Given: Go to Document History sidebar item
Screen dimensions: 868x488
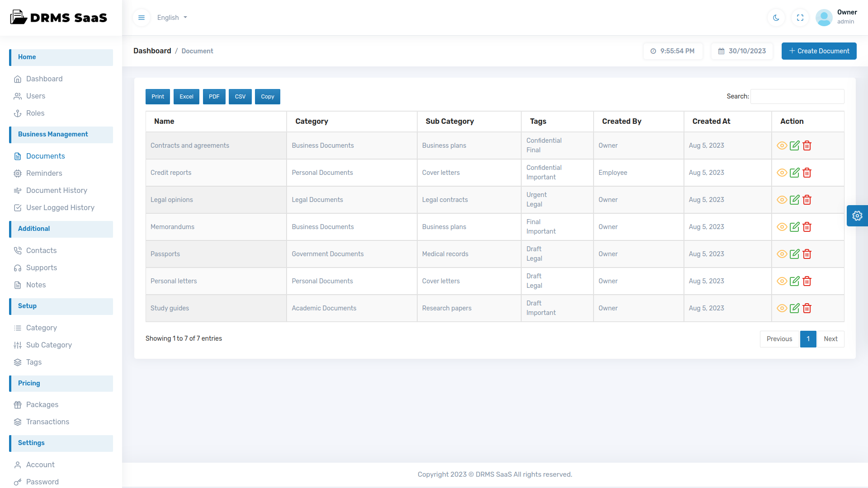Looking at the screenshot, I should [57, 190].
